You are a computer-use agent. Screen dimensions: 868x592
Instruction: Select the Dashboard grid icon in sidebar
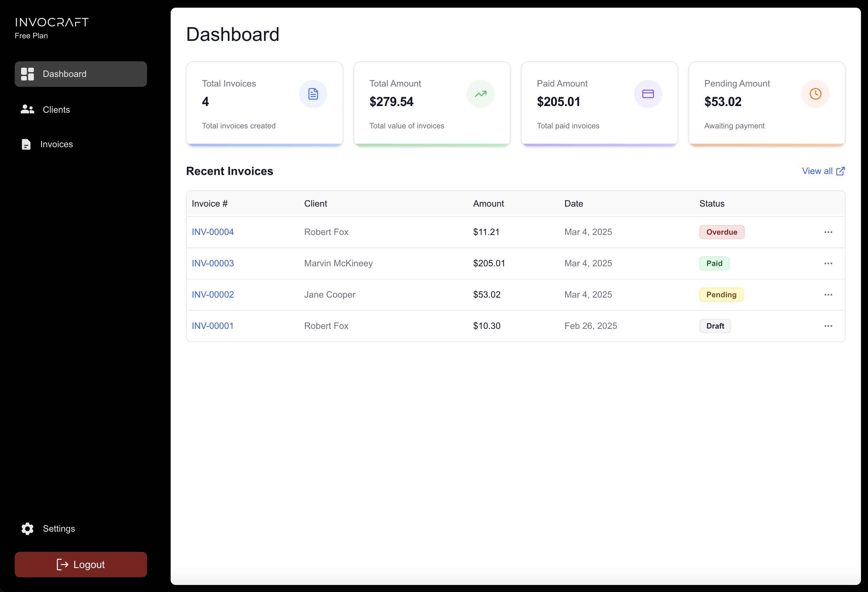[x=27, y=74]
